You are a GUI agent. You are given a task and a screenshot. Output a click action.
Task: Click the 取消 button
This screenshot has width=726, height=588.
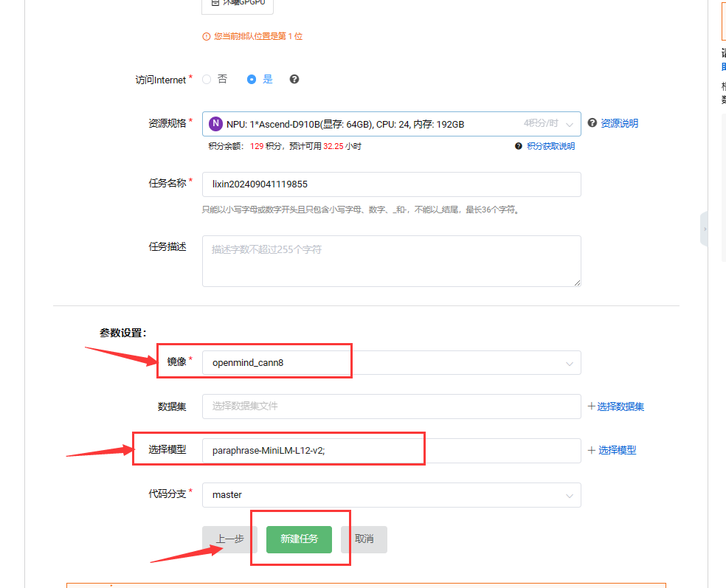tap(364, 539)
